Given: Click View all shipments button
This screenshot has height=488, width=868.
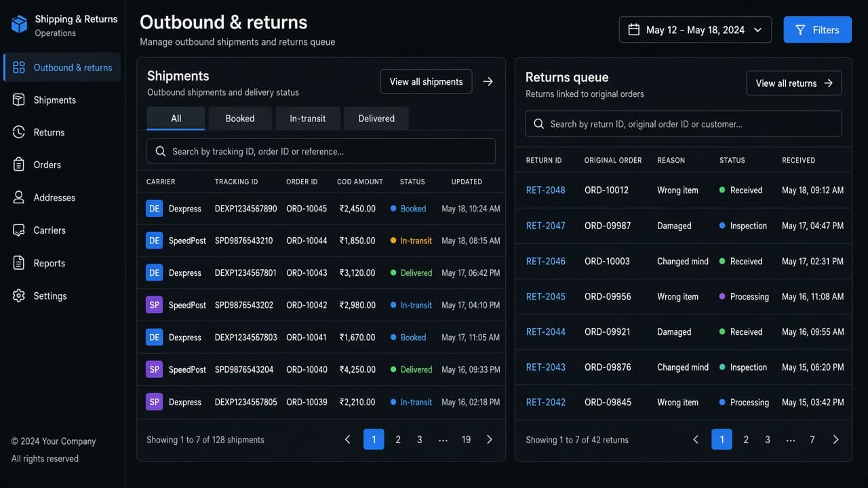Looking at the screenshot, I should [x=426, y=81].
